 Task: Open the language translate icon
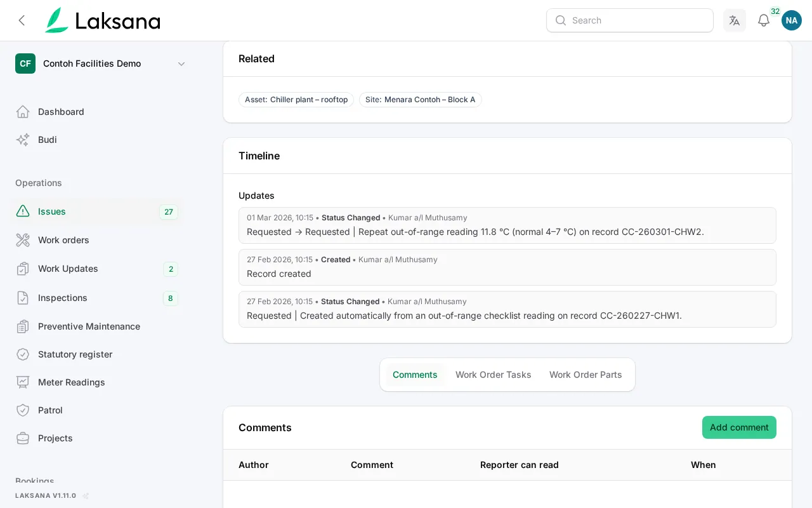[735, 20]
